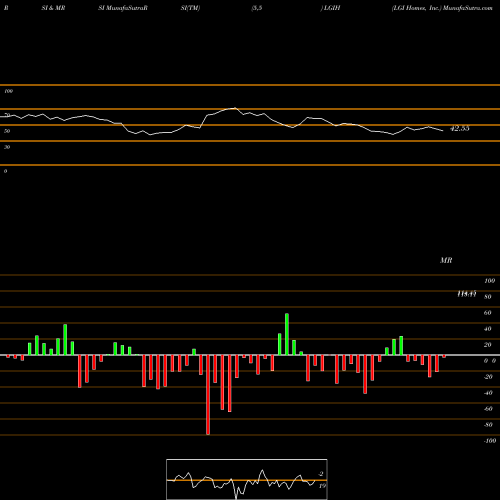This screenshot has height=500, width=500.
Task: Click the 70 label on RSI axis
Action: click(x=7, y=115)
